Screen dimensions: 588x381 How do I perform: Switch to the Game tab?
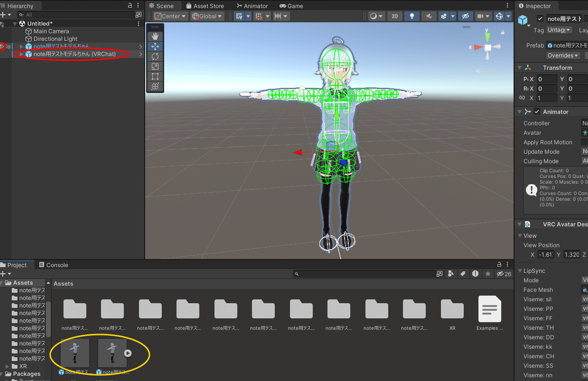[292, 6]
